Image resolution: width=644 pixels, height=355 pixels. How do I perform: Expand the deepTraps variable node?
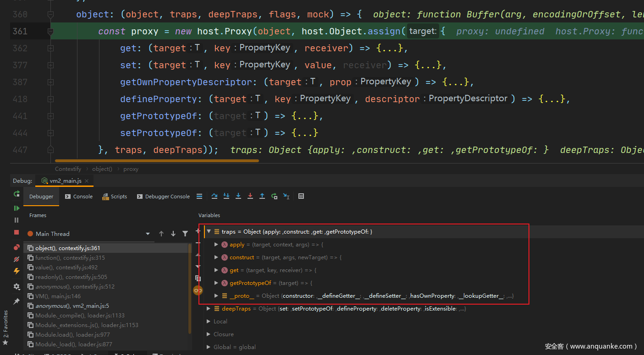[x=209, y=309]
